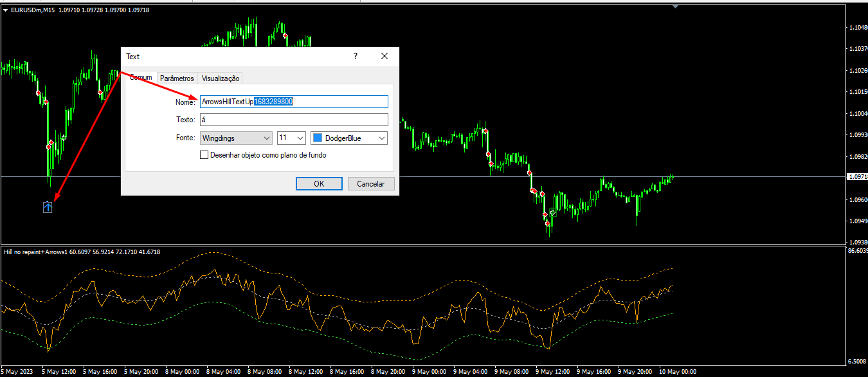
Task: Click the 1.0993 price axis label
Action: point(858,135)
